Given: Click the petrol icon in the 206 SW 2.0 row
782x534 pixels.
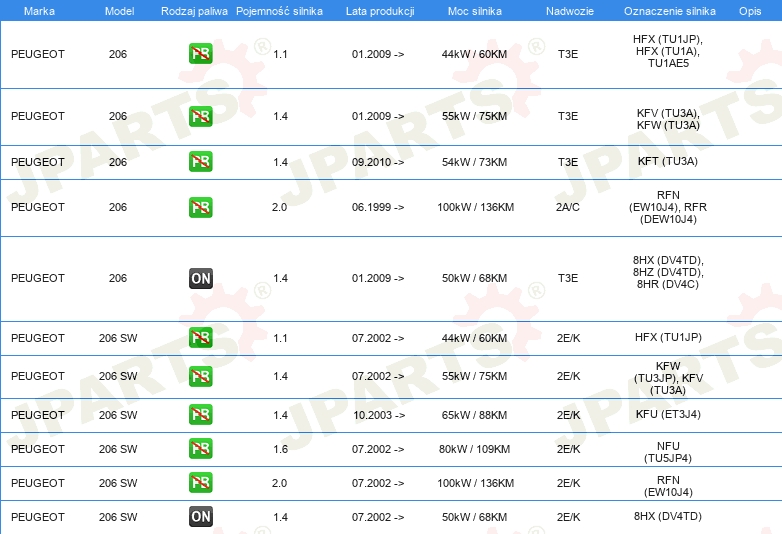Looking at the screenshot, I should coord(201,483).
